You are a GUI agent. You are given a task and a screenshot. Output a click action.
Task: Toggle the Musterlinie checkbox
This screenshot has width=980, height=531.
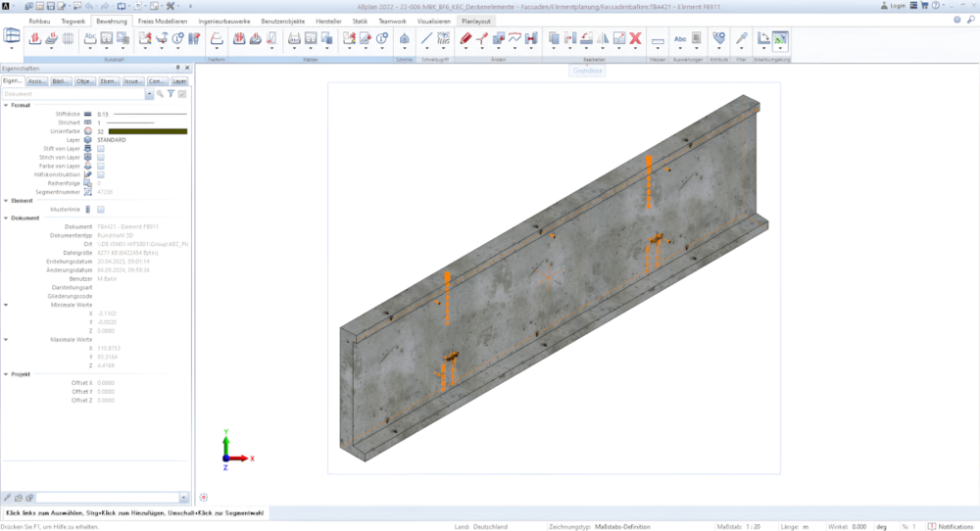click(101, 209)
